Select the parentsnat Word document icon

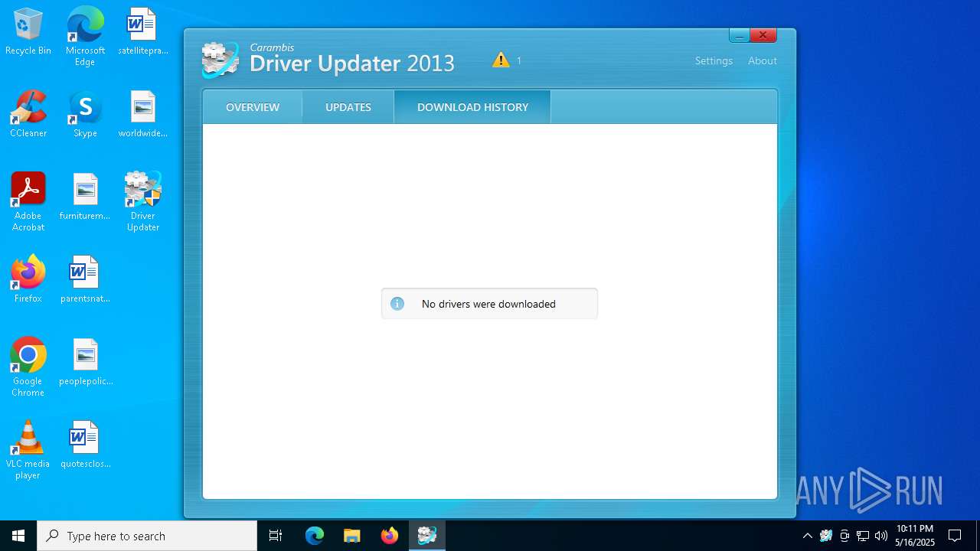tap(85, 280)
